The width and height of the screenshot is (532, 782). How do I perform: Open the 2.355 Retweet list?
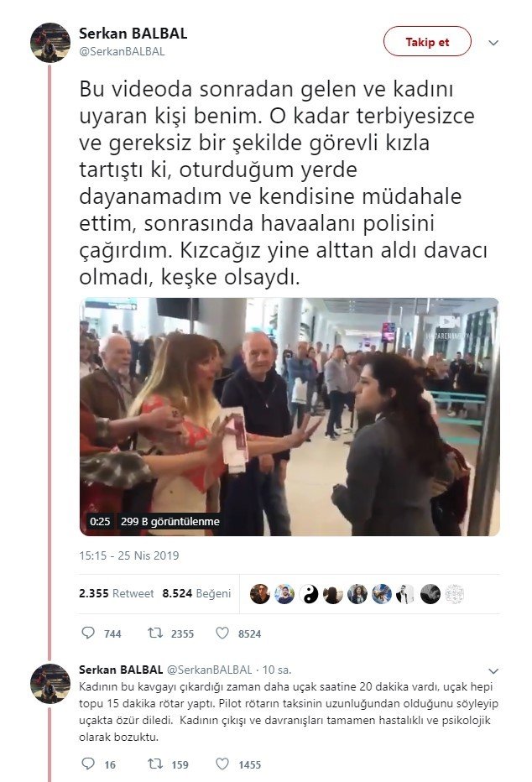coord(116,593)
